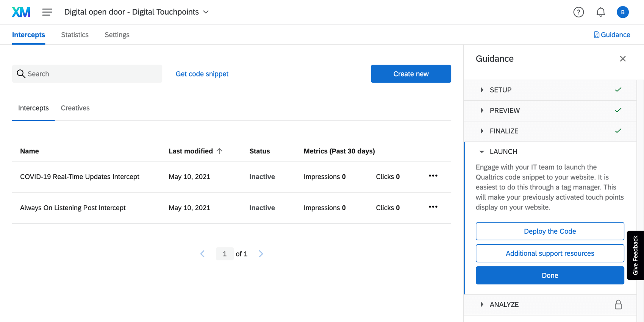Click the Create new button
The image size is (644, 322).
411,74
